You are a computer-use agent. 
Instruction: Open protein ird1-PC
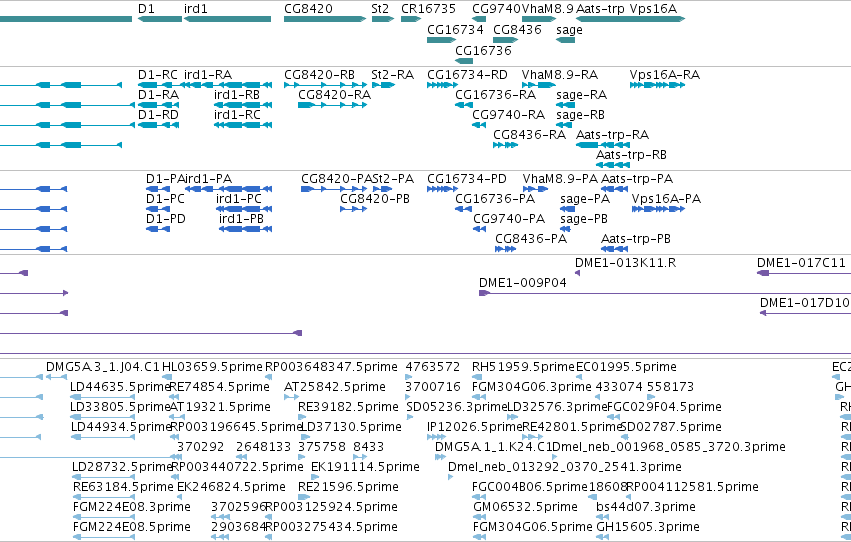(239, 199)
